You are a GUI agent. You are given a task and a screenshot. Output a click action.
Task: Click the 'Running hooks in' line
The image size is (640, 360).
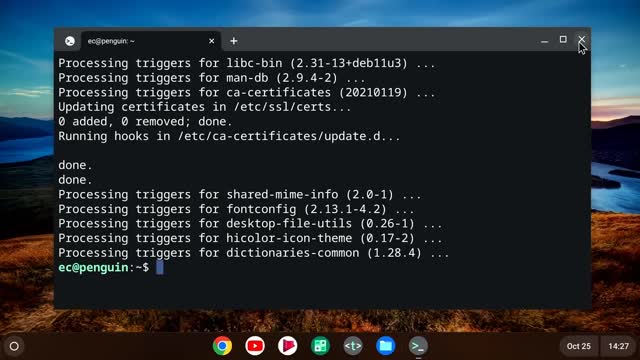pyautogui.click(x=229, y=136)
